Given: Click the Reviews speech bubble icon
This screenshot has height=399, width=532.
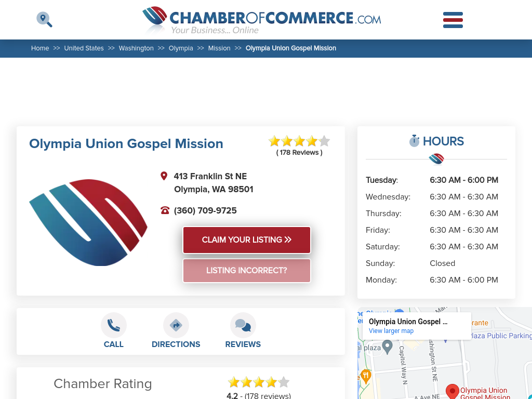Looking at the screenshot, I should tap(243, 325).
